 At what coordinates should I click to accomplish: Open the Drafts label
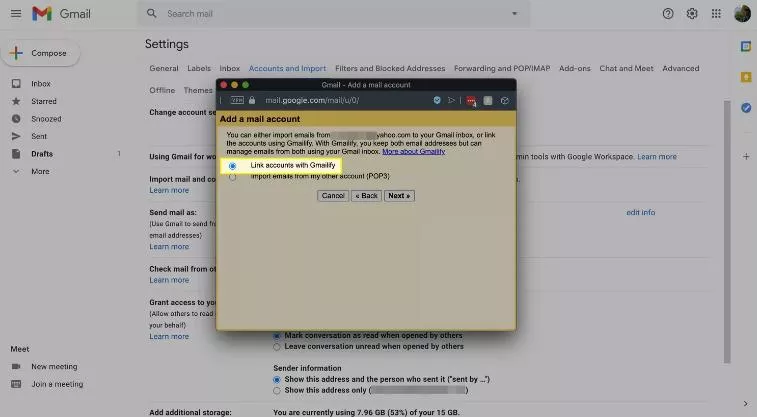42,153
